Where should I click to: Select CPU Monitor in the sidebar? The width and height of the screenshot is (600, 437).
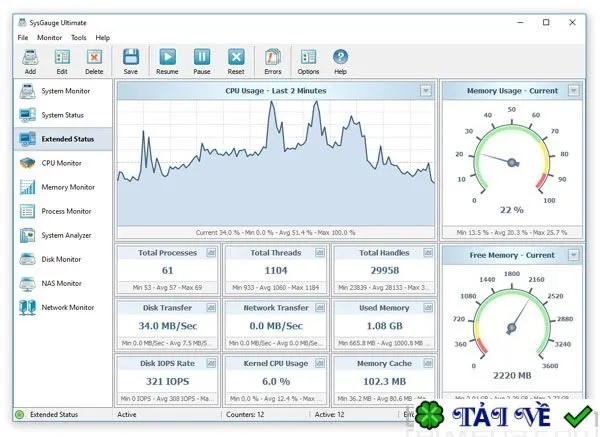coord(63,163)
